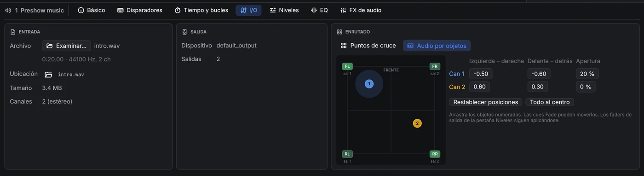Edit Can 2 Apertura value 0 %
This screenshot has height=176, width=644.
(586, 87)
